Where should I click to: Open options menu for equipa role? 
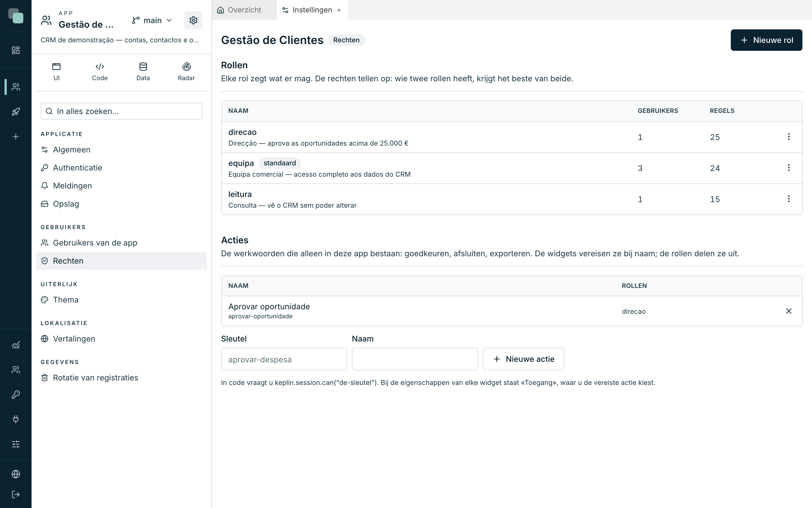click(x=789, y=168)
